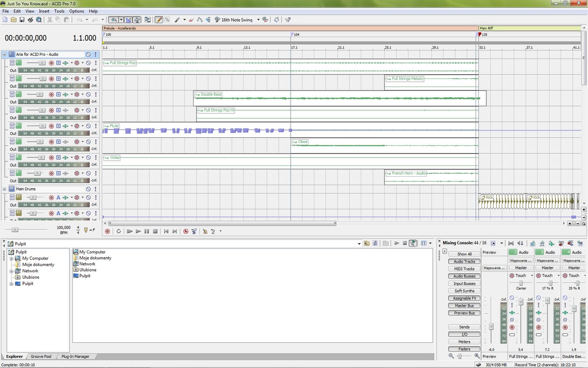This screenshot has width=588, height=368.
Task: Select the Erase tool
Action: click(191, 20)
